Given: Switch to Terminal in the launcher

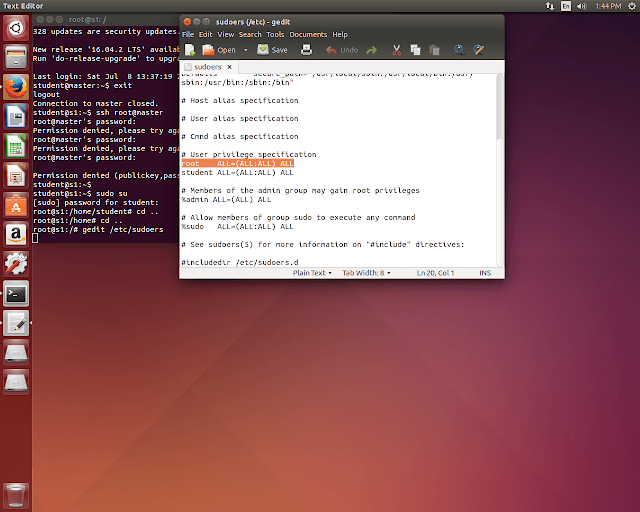Looking at the screenshot, I should (16, 293).
